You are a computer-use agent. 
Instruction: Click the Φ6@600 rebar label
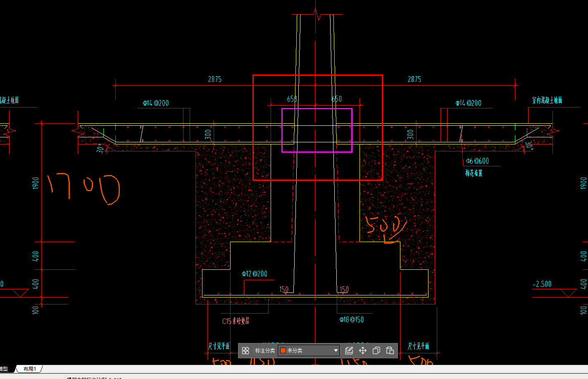click(x=477, y=161)
